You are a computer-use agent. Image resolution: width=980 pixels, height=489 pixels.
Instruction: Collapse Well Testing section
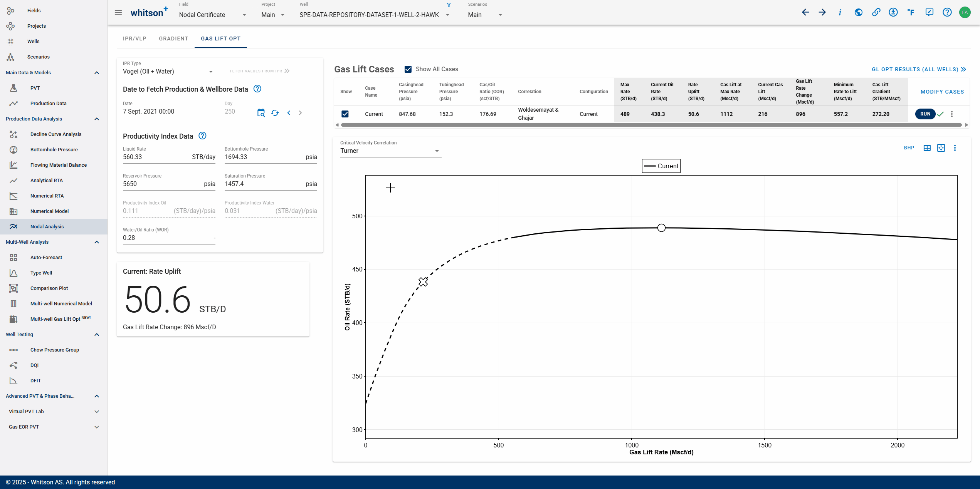tap(97, 334)
